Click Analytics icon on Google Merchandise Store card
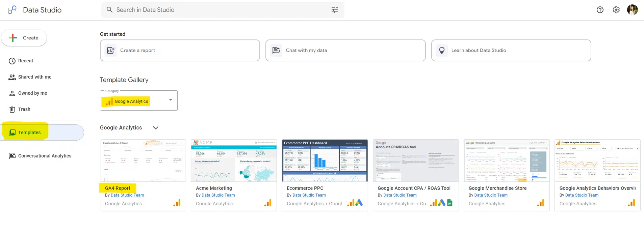Screen dimensions: 644x235 pos(541,203)
